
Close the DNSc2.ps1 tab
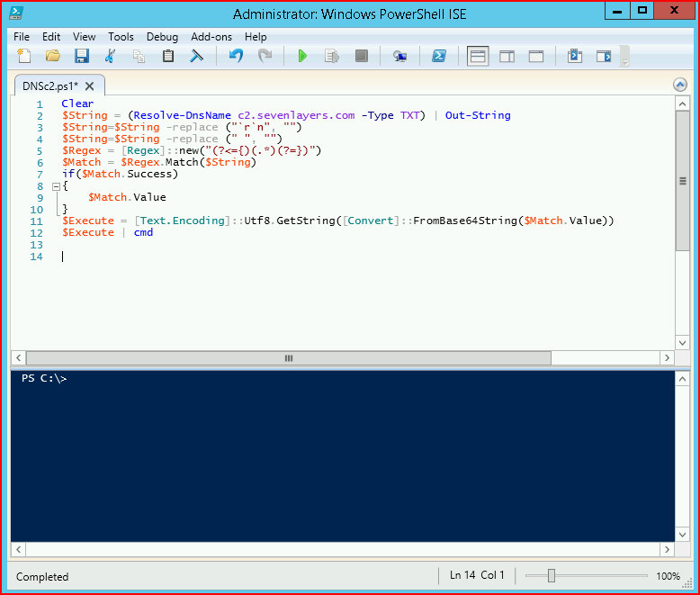click(89, 86)
